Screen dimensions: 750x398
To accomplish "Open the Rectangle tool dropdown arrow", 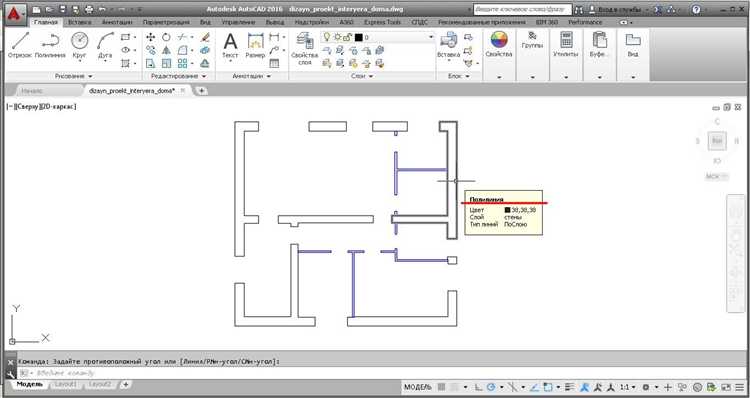I will click(x=135, y=37).
